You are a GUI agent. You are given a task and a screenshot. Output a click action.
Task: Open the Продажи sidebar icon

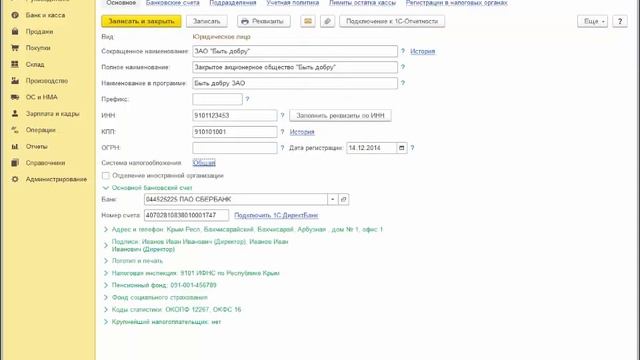[15, 31]
